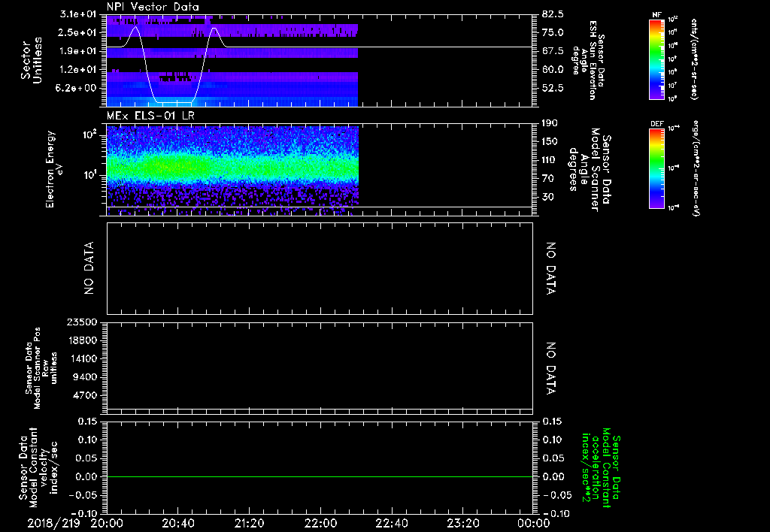Click the 1.9e+01 sector tick label
770x532 pixels.
click(78, 51)
